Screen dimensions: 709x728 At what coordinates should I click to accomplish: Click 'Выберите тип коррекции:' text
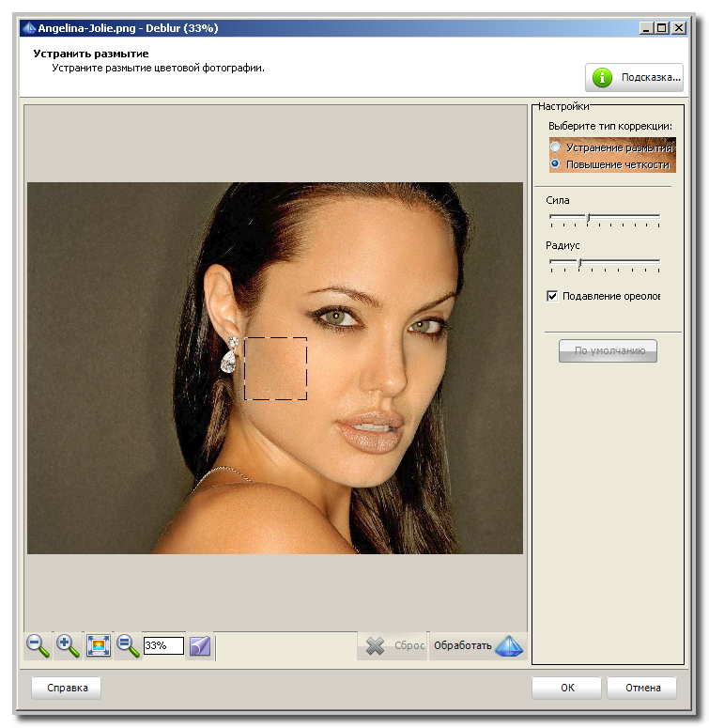tap(609, 126)
